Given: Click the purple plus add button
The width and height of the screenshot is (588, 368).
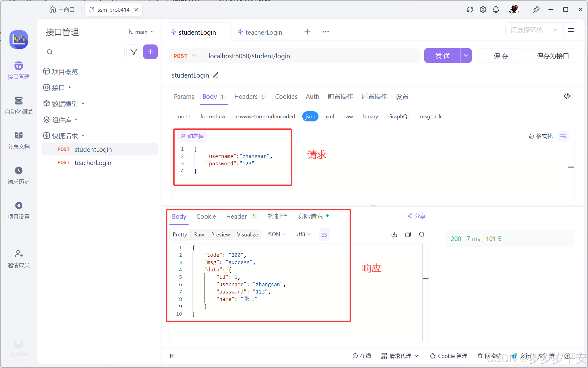Looking at the screenshot, I should pyautogui.click(x=150, y=52).
